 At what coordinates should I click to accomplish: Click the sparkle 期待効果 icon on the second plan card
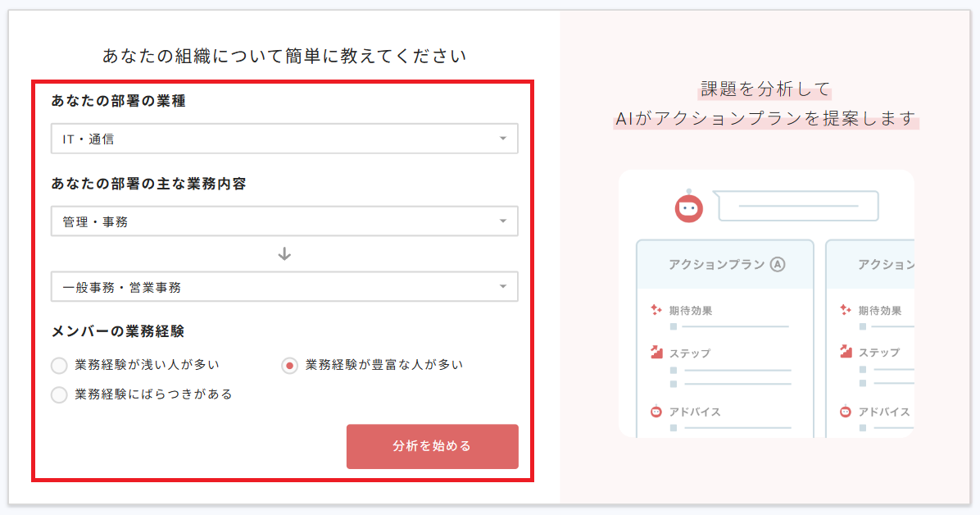(845, 309)
